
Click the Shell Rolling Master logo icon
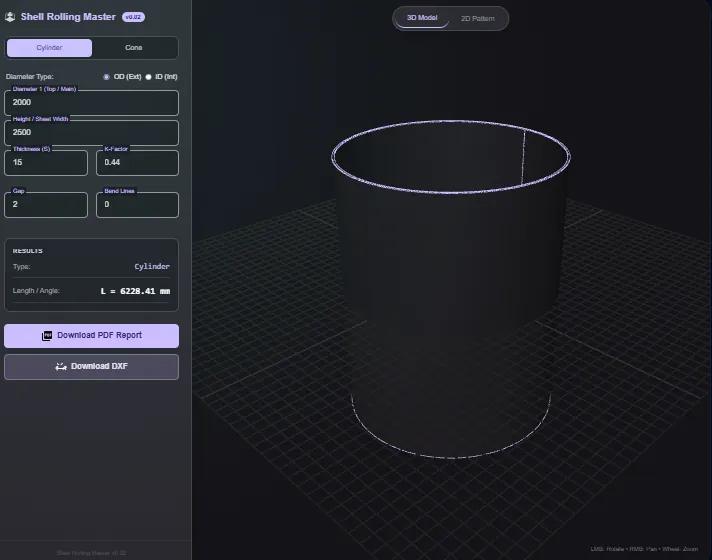[10, 17]
